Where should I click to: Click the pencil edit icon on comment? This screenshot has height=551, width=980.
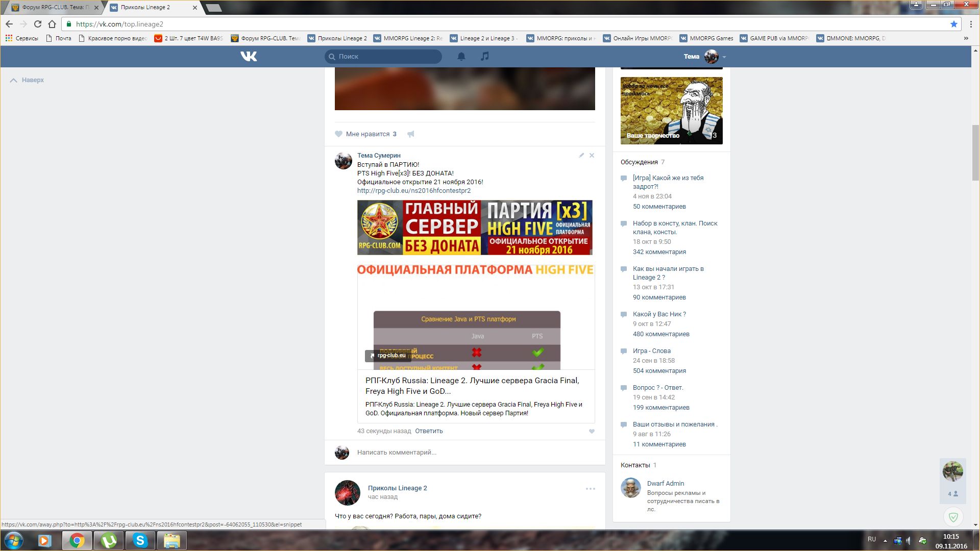point(581,155)
